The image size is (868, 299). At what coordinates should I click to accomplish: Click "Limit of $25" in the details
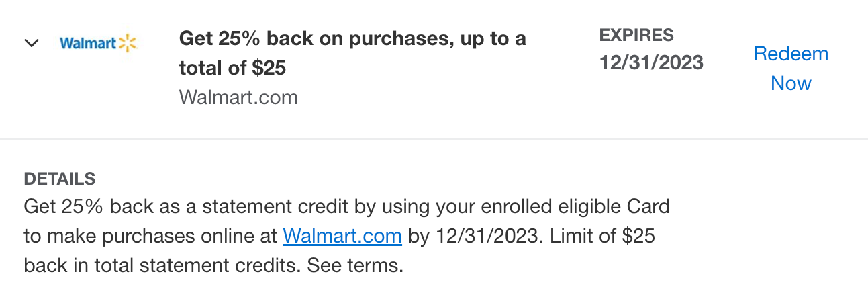click(604, 236)
